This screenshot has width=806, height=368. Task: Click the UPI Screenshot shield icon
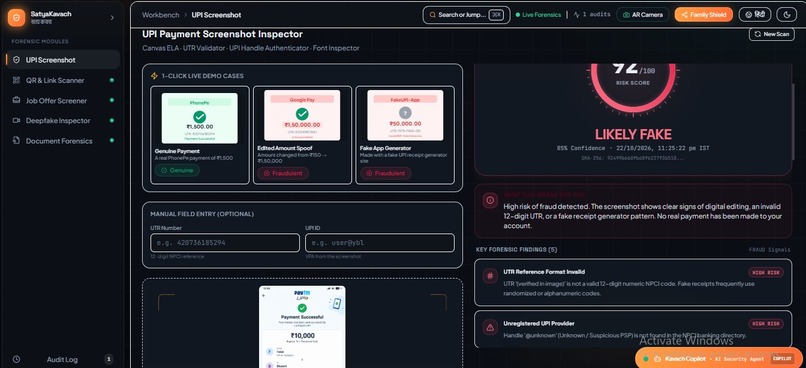pyautogui.click(x=16, y=60)
